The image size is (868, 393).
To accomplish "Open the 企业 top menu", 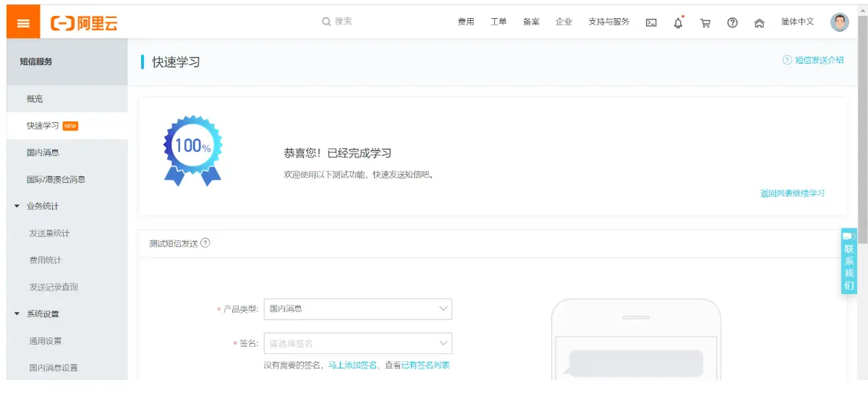I will 563,22.
